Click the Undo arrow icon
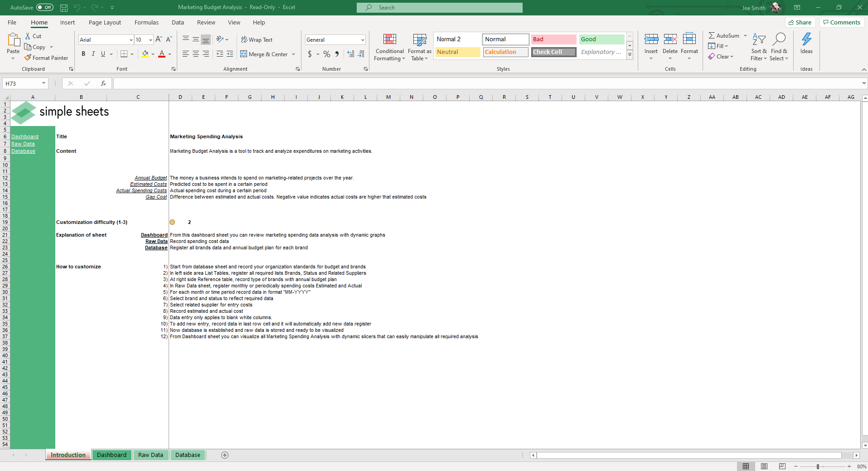 click(77, 8)
